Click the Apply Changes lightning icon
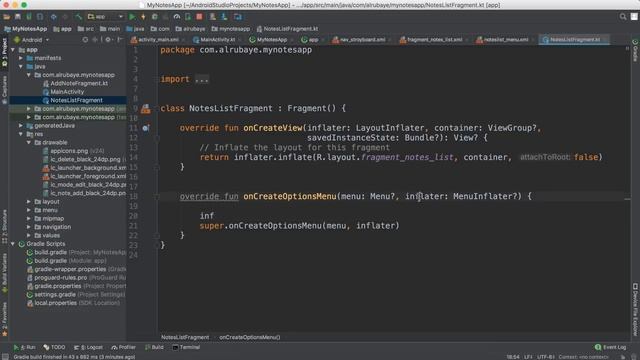The width and height of the screenshot is (640, 360). pyautogui.click(x=143, y=17)
